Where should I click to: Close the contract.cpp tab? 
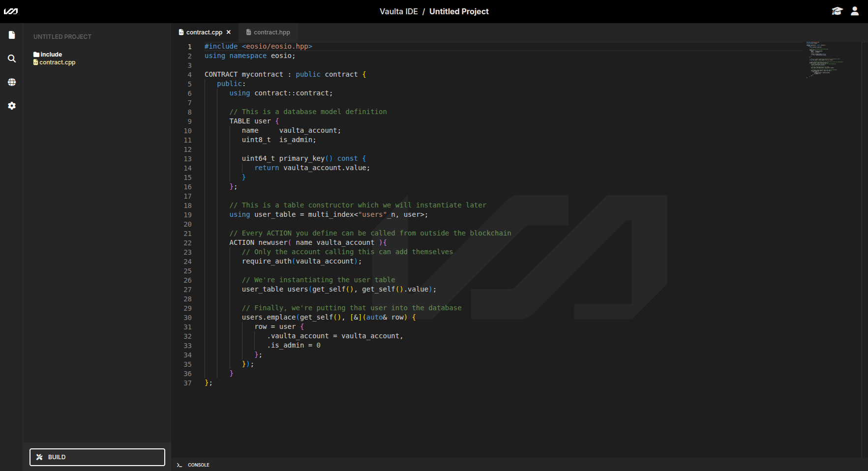229,32
